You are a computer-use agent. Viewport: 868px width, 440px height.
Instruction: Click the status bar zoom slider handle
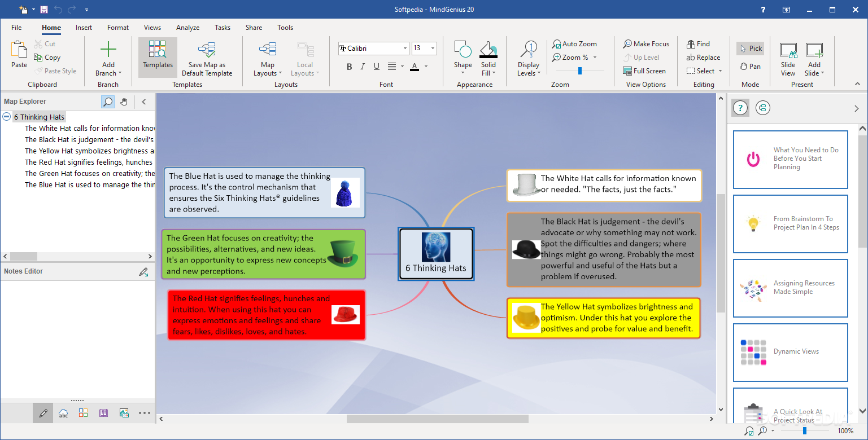tap(805, 431)
